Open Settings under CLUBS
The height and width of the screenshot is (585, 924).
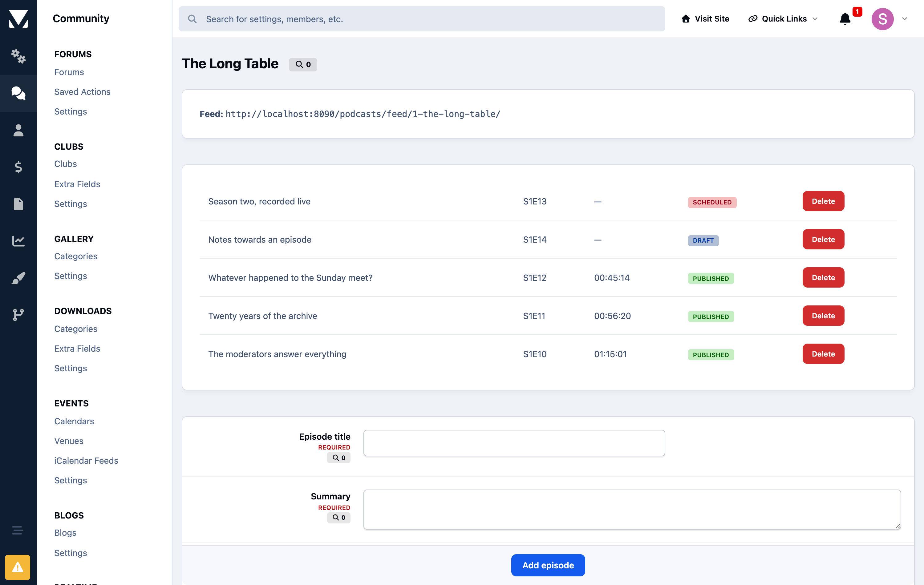pos(71,204)
